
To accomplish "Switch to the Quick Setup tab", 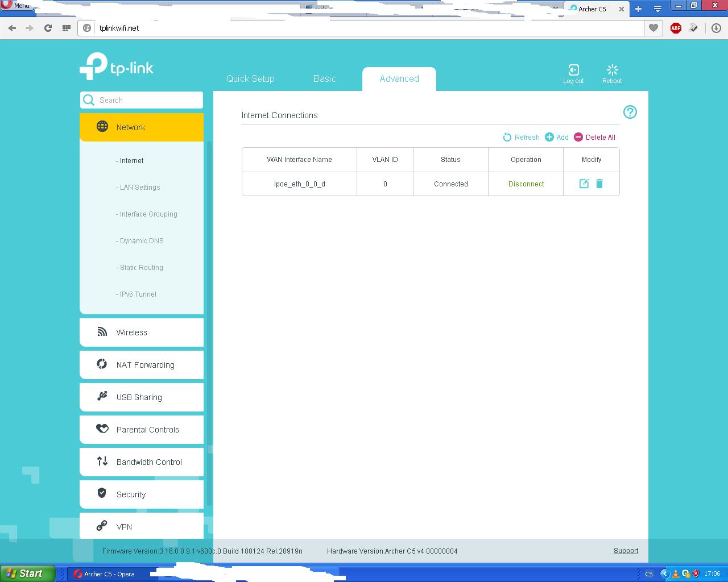I will (250, 79).
